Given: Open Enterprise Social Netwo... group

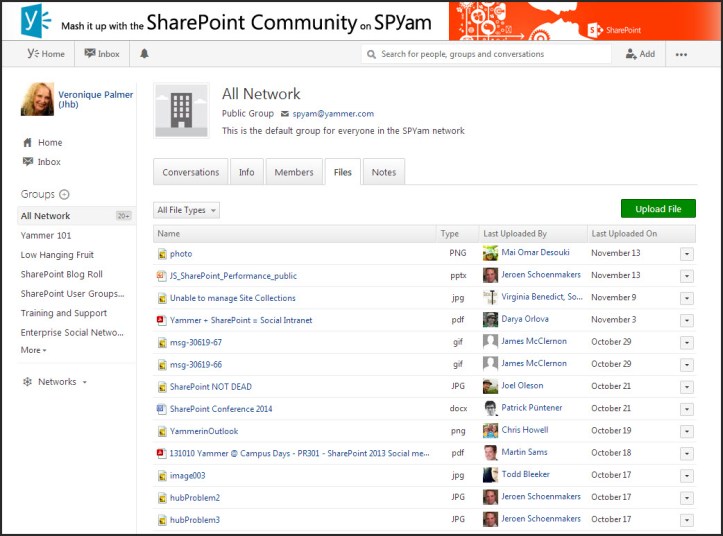Looking at the screenshot, I should click(72, 332).
